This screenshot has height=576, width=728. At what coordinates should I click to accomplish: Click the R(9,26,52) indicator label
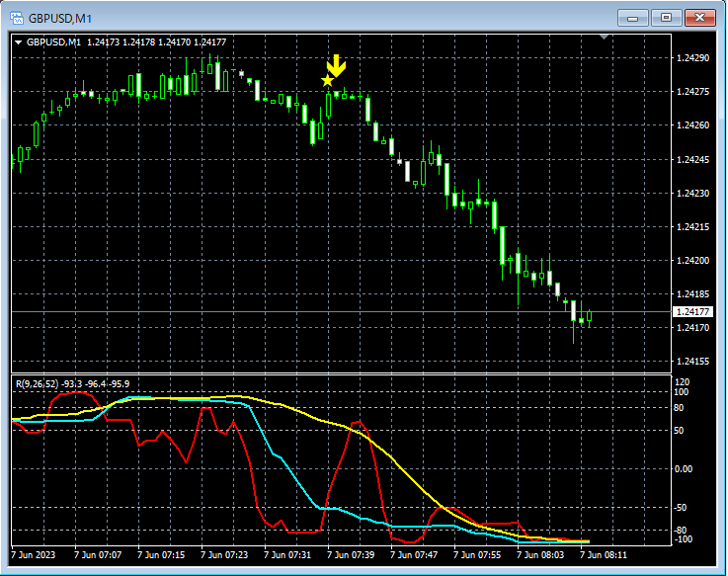pyautogui.click(x=73, y=384)
